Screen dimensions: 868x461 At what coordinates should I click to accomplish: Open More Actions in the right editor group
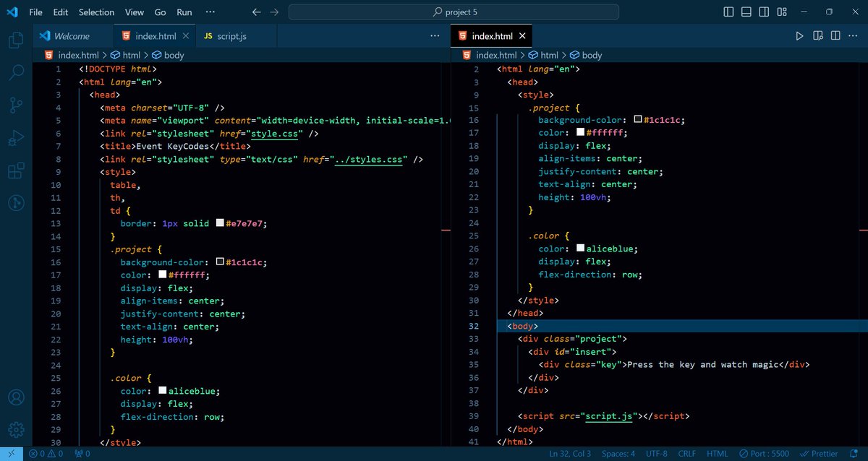pyautogui.click(x=854, y=35)
